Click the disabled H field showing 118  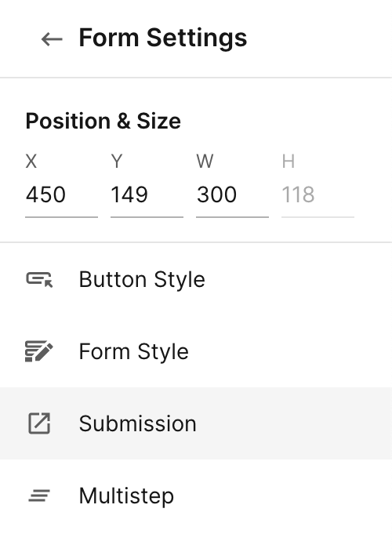pyautogui.click(x=318, y=198)
